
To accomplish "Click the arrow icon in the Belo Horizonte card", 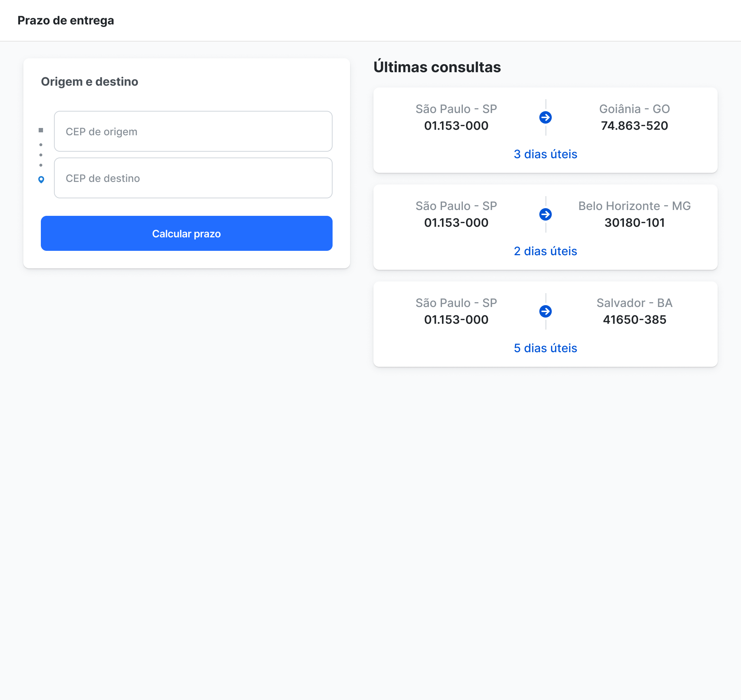I will point(546,214).
